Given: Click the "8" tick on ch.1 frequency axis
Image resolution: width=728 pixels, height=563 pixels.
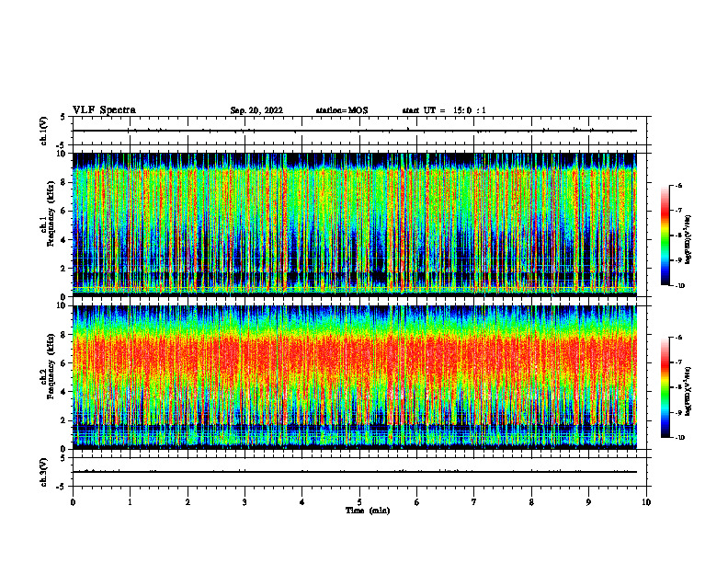Looking at the screenshot, I should tap(64, 182).
